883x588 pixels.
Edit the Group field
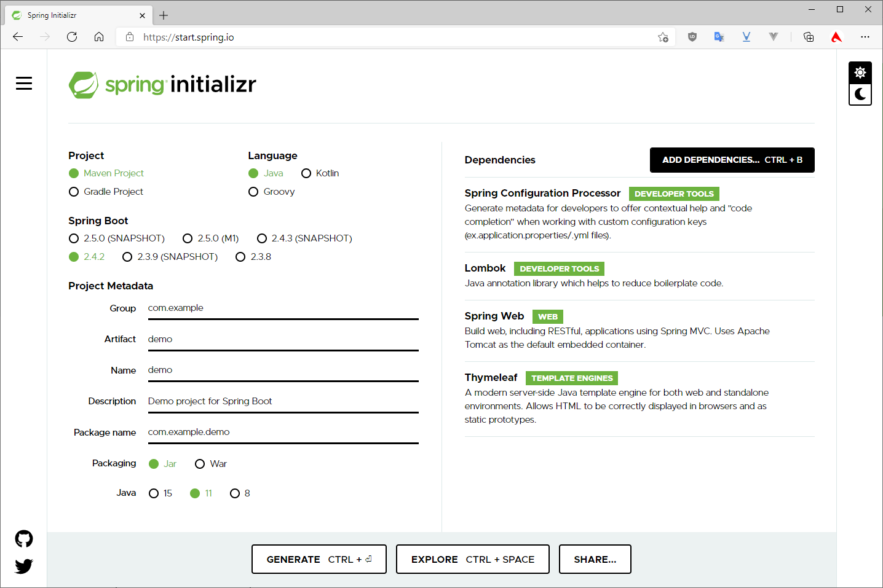click(283, 308)
